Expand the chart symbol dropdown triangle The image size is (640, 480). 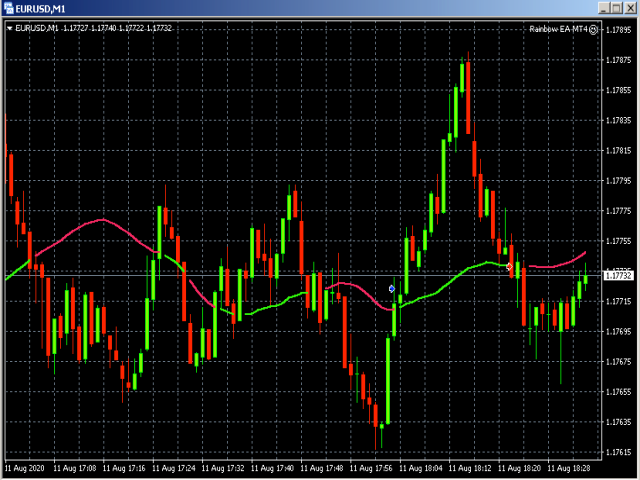(x=9, y=29)
